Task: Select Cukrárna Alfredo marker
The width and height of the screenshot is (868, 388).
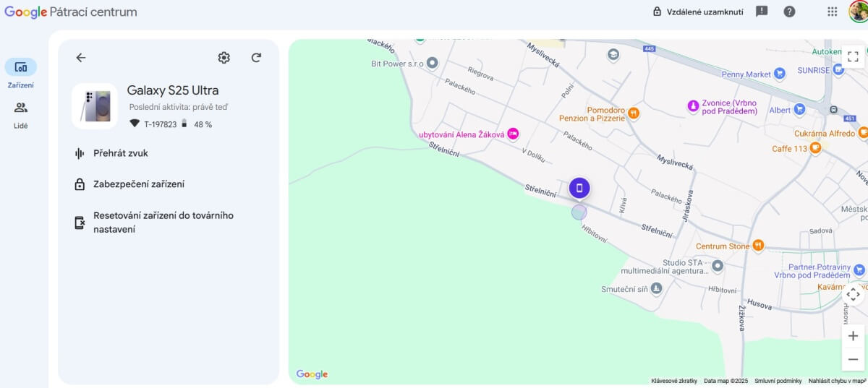Action: click(x=864, y=133)
